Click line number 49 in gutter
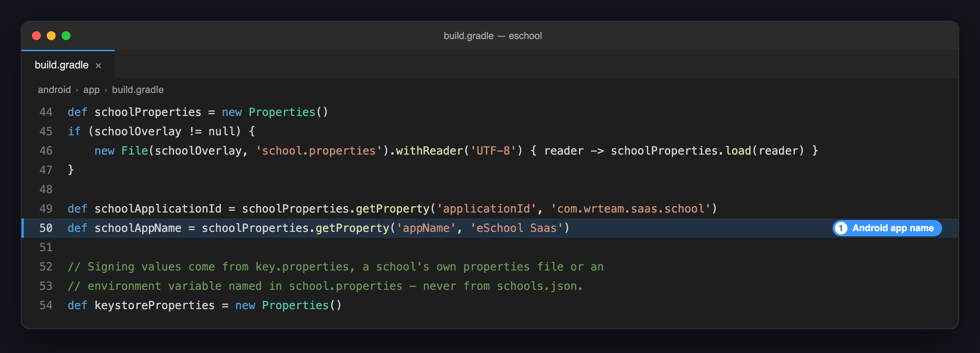This screenshot has width=980, height=353. pyautogui.click(x=46, y=209)
